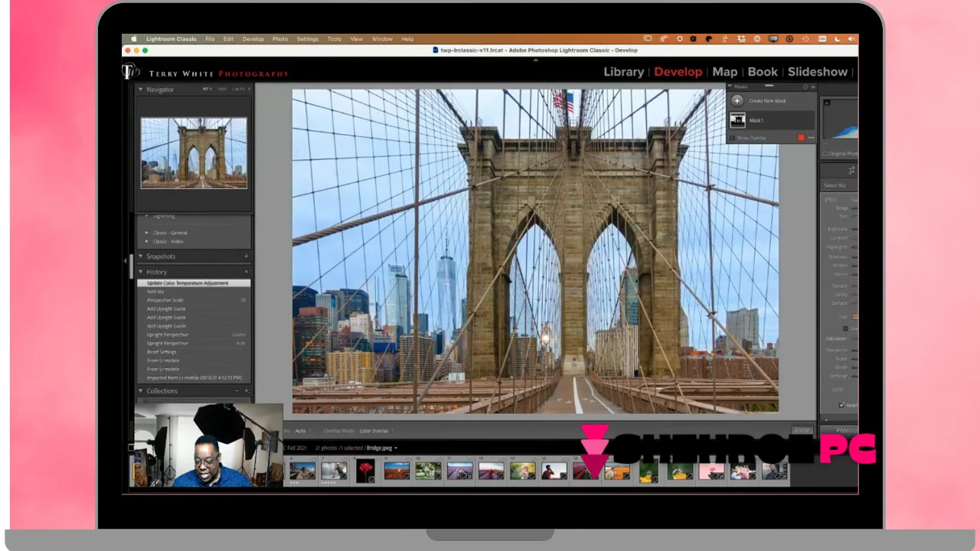Switch to the Library module
980x551 pixels.
click(x=623, y=72)
